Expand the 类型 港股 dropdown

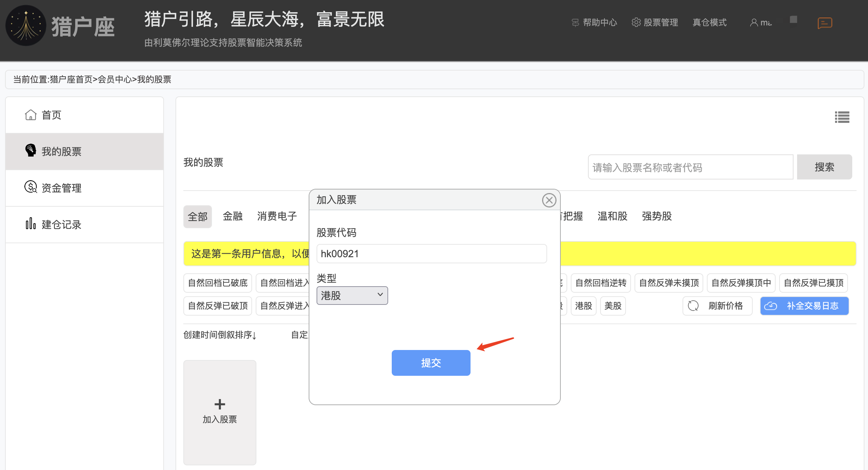[352, 296]
